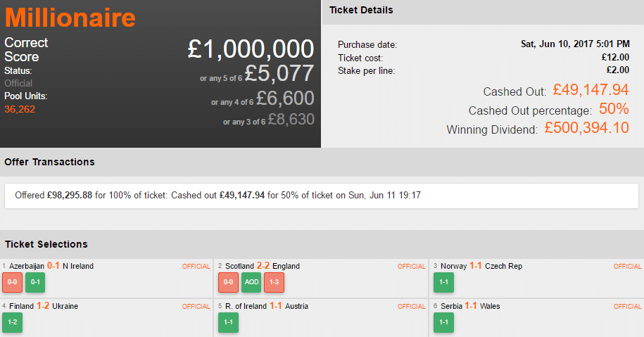Image resolution: width=644 pixels, height=337 pixels.
Task: Open the Offer Transactions section header
Action: click(49, 162)
